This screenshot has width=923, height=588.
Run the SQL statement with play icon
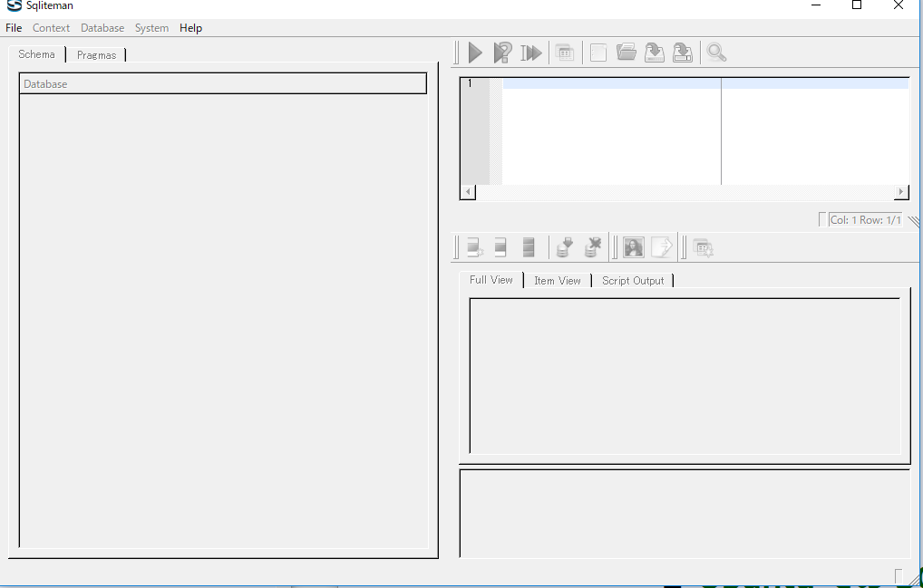click(x=475, y=53)
